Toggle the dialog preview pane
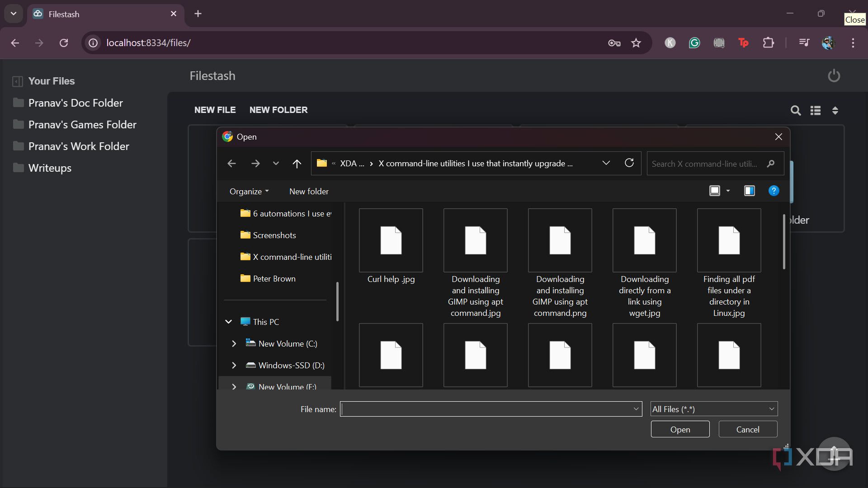Viewport: 868px width, 488px height. (749, 191)
